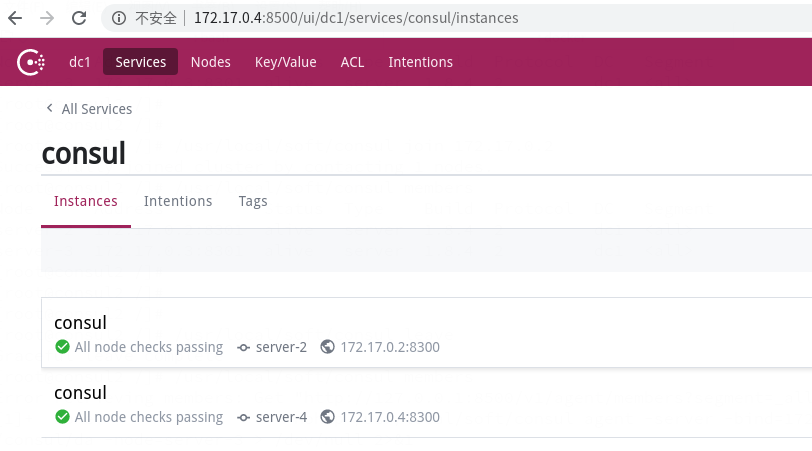Switch to the Tags tab
This screenshot has width=812, height=451.
click(x=253, y=201)
